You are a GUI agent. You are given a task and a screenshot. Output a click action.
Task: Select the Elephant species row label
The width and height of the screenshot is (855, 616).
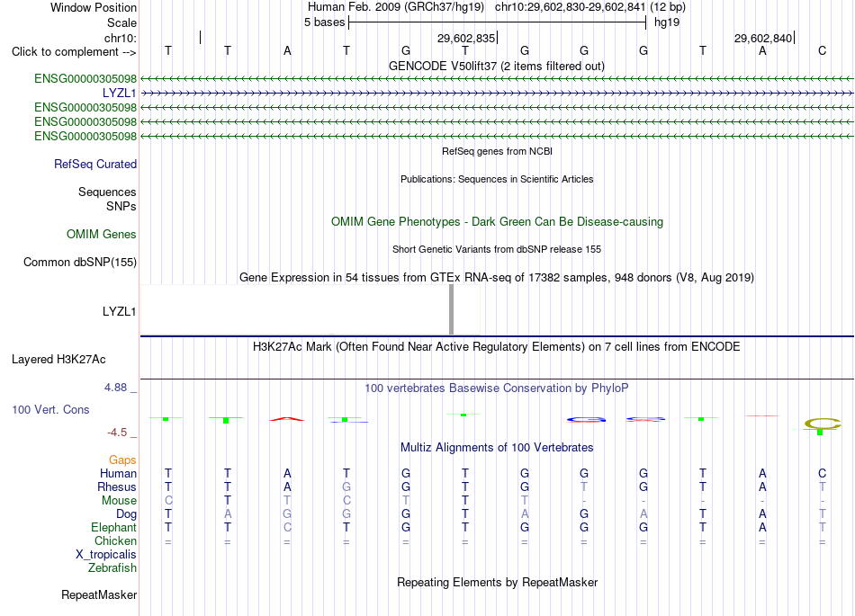(113, 527)
